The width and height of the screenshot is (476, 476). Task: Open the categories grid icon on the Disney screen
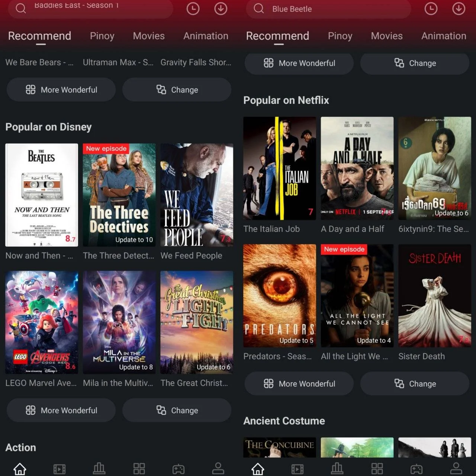click(139, 469)
